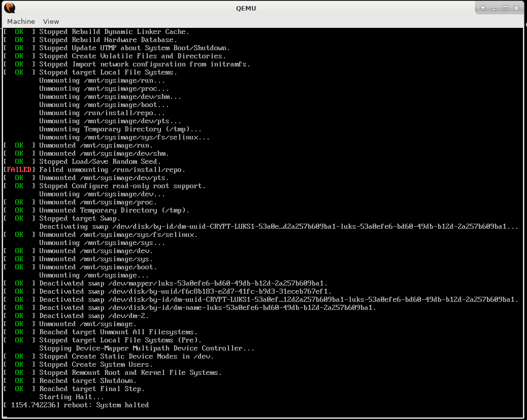Click "Deactivated swap /dev/mapper/luks-53a0efe6" line
The height and width of the screenshot is (420, 527).
point(183,284)
